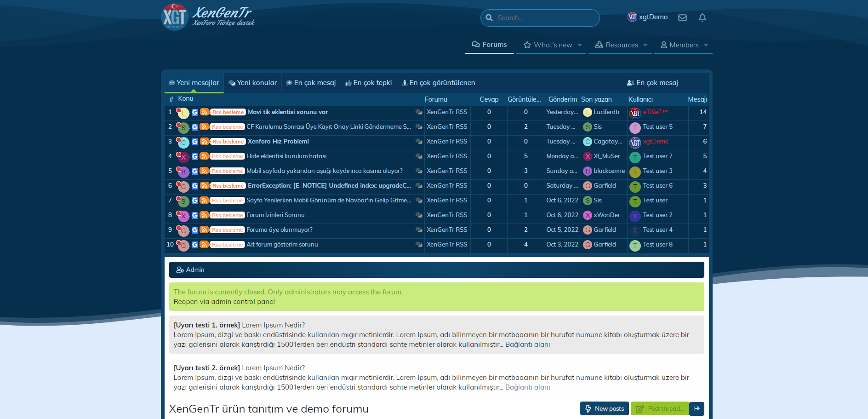Viewport: 868px width, 419px height.
Task: Click the Google icon in row 7
Action: (195, 201)
